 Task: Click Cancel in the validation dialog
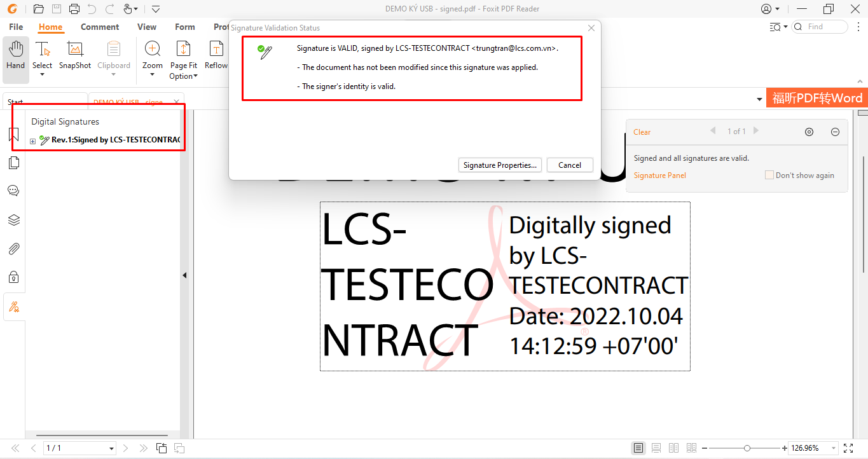coord(570,165)
